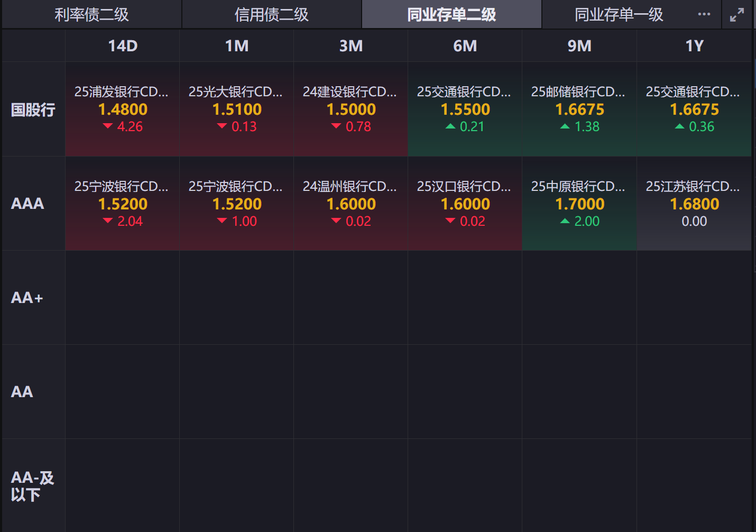This screenshot has width=756, height=532.
Task: Open 25汉口银行CD cell at 1.6000
Action: click(x=465, y=204)
